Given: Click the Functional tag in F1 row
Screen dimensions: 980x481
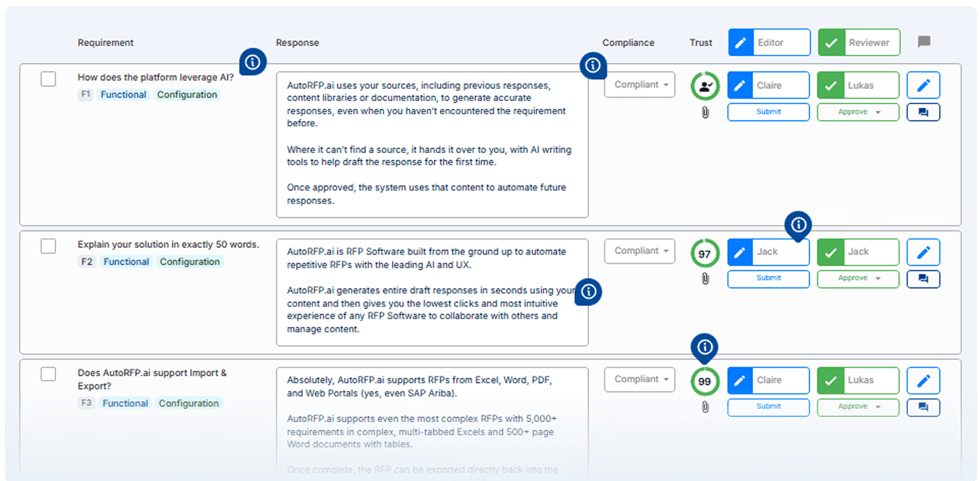Looking at the screenshot, I should tap(123, 94).
